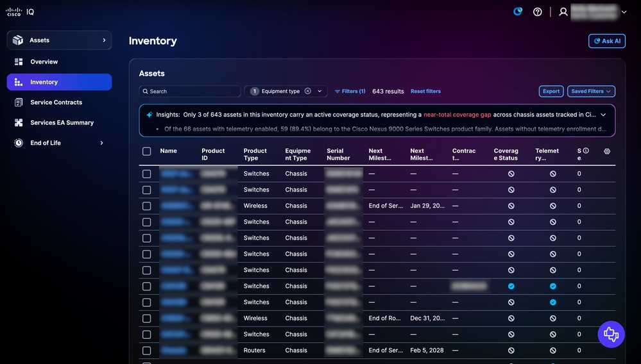Screen dimensions: 641x364
Task: Focus the assets Search field
Action: coord(190,92)
